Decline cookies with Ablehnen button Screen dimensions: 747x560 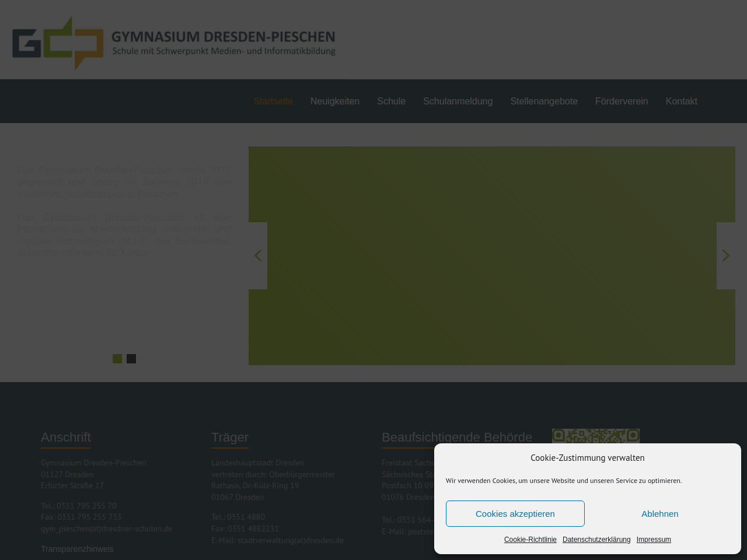[x=659, y=514]
